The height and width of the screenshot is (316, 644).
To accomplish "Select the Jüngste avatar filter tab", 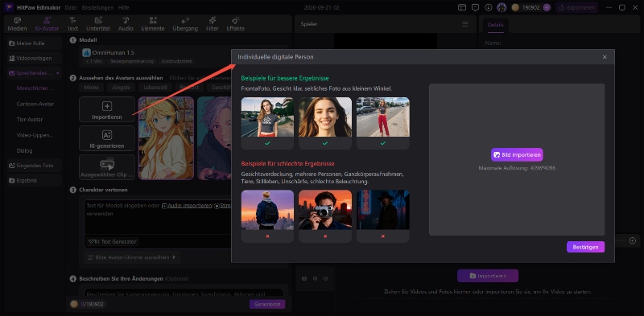I will pos(121,87).
